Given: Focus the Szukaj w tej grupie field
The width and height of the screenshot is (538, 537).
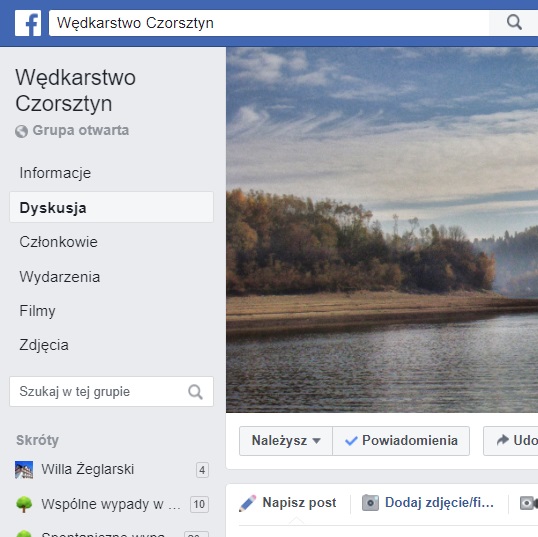Looking at the screenshot, I should point(112,392).
